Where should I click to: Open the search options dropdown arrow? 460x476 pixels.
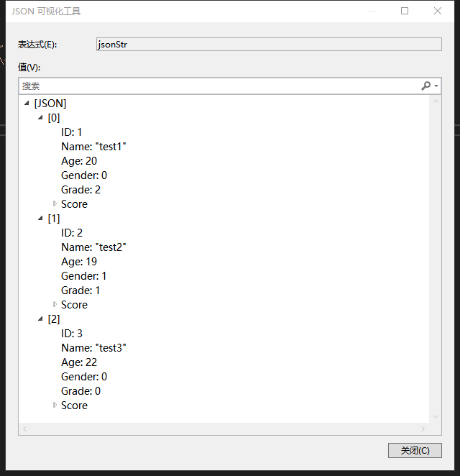436,86
